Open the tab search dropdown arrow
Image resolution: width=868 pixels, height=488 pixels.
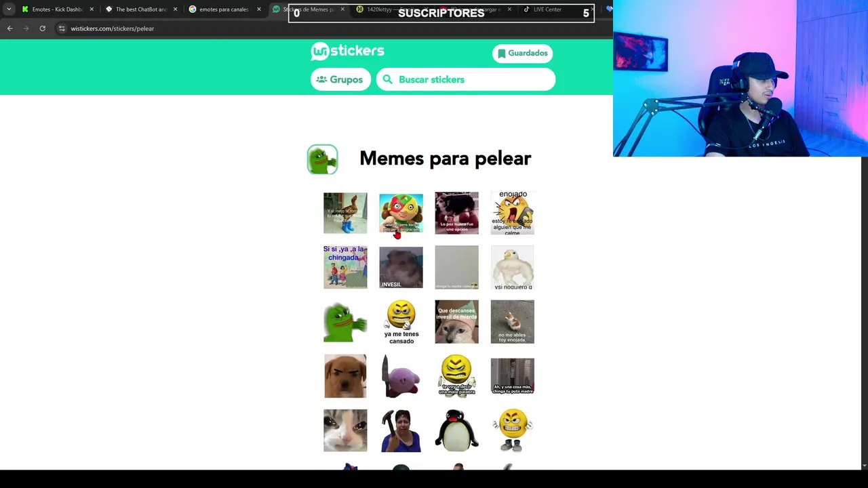[x=8, y=9]
